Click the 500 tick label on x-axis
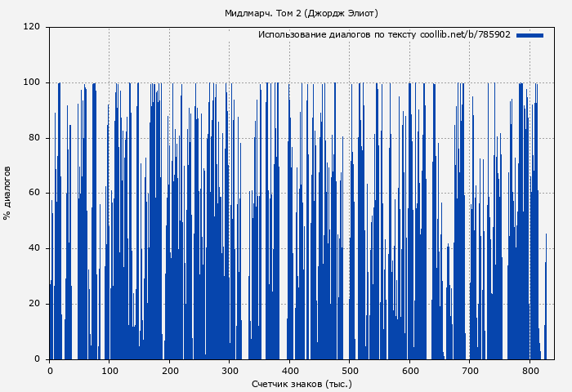Screen dimensions: 572x392 click(x=350, y=371)
